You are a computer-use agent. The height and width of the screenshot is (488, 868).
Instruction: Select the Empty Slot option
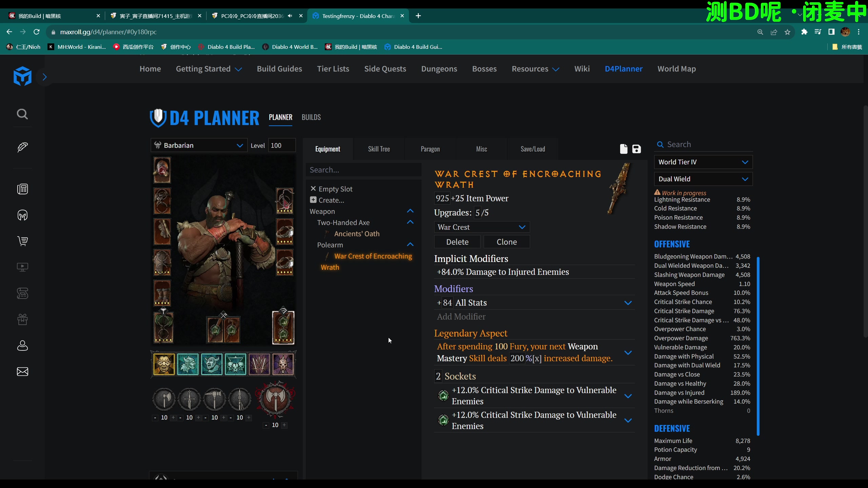click(x=331, y=189)
